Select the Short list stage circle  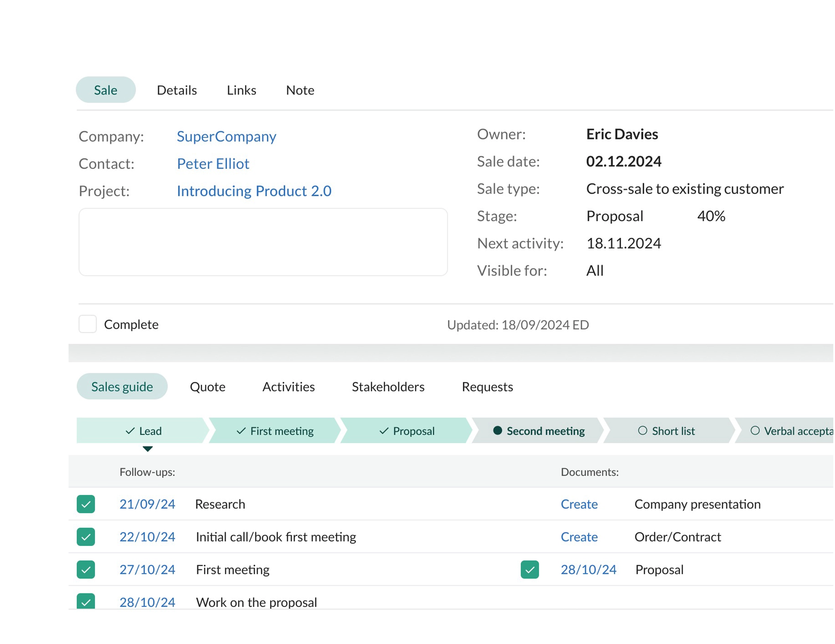[643, 430]
